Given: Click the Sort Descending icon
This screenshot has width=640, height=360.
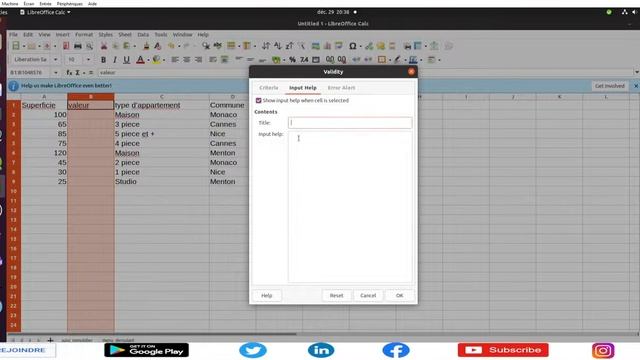Looking at the screenshot, I should point(289,46).
